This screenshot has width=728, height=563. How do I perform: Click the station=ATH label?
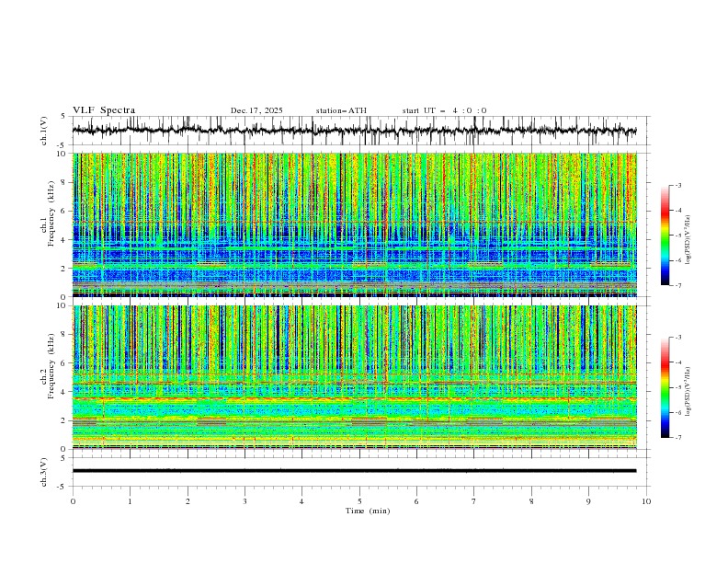click(x=341, y=110)
